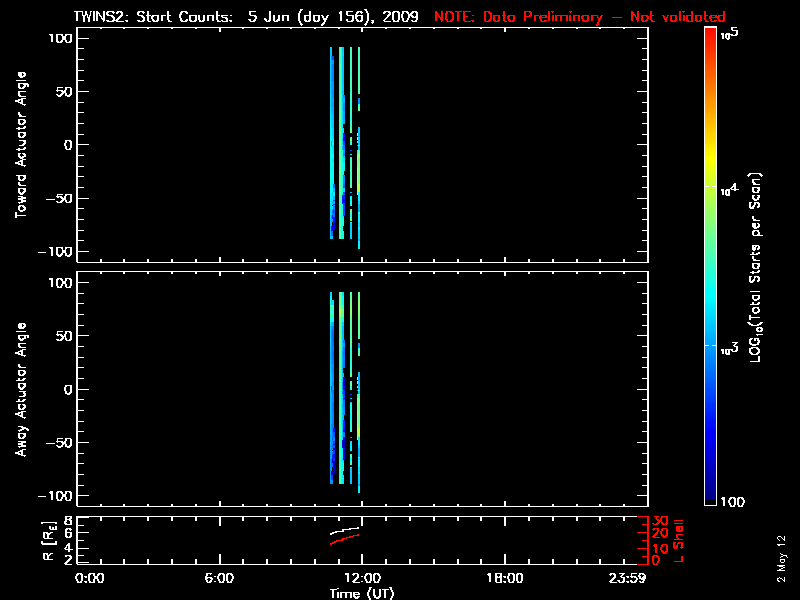
Task: Click the white R curve in bottom panel
Action: coord(345,530)
